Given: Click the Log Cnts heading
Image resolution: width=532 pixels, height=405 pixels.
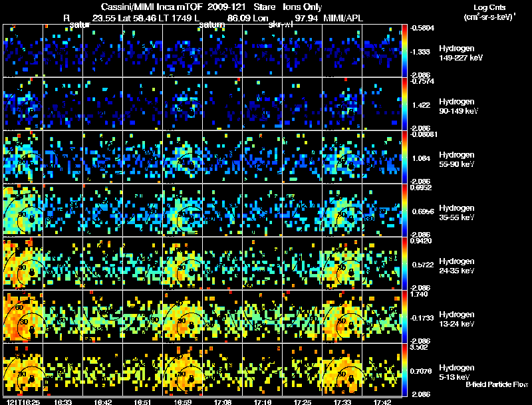Looking at the screenshot, I should [489, 7].
